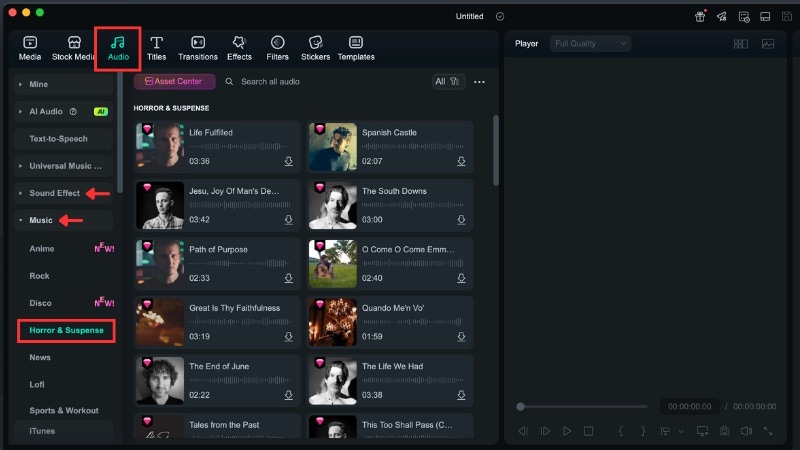This screenshot has width=800, height=450.
Task: Open the Titles tab
Action: pyautogui.click(x=156, y=48)
